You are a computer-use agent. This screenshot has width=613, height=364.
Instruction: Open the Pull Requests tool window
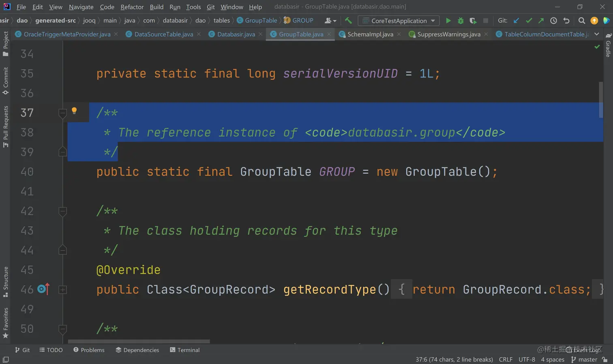[6, 126]
